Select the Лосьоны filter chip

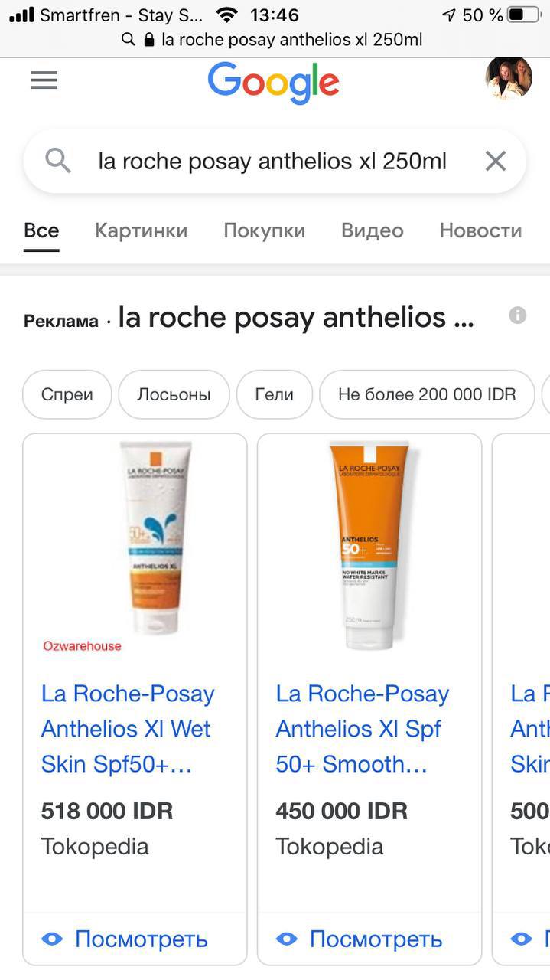174,394
